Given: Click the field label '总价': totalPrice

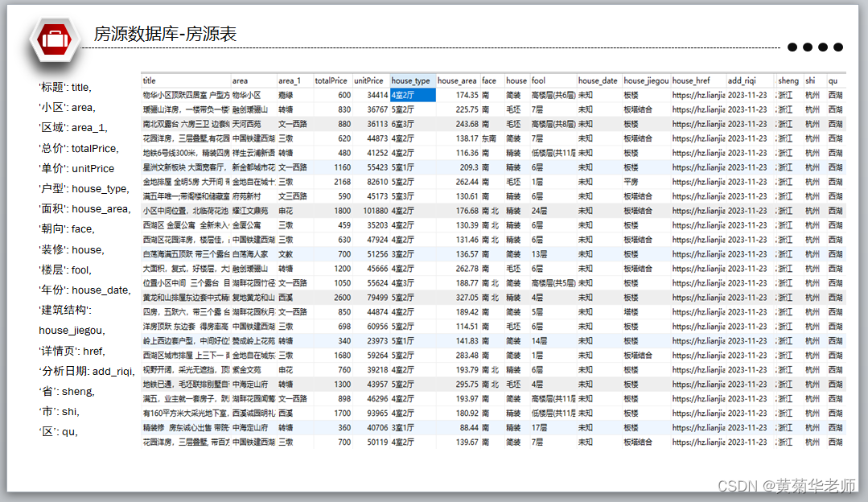Looking at the screenshot, I should (x=79, y=148).
